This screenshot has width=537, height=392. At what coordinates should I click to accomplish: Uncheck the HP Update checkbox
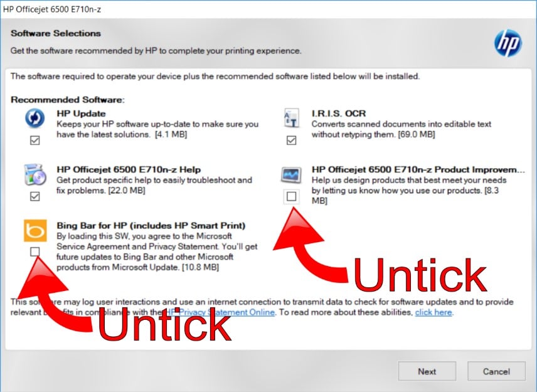click(35, 140)
